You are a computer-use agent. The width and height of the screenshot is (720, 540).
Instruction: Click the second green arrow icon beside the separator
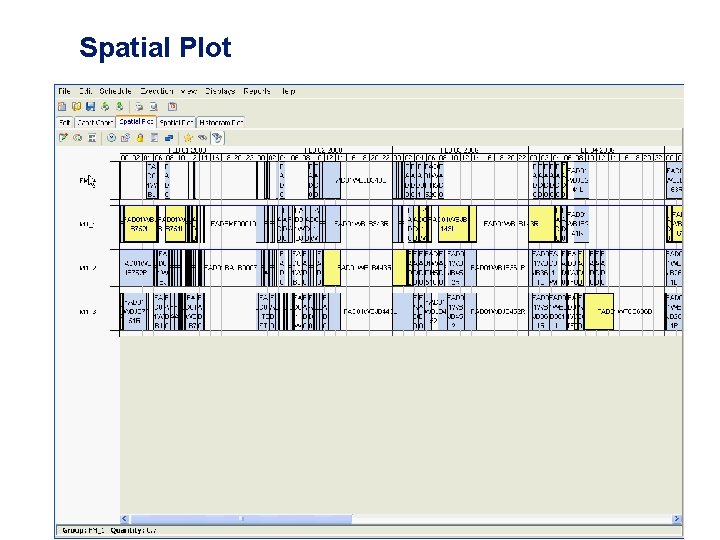[x=119, y=107]
